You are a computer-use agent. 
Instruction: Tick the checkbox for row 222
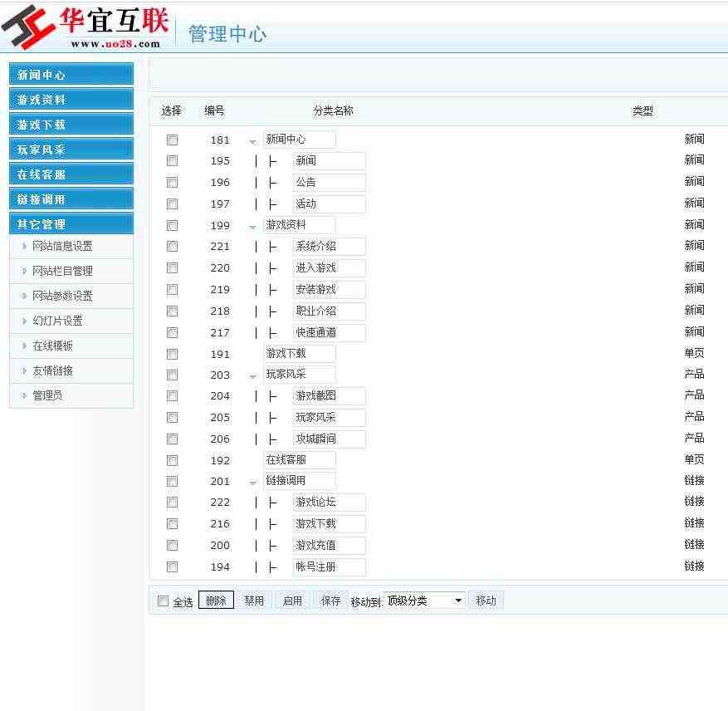pyautogui.click(x=173, y=503)
